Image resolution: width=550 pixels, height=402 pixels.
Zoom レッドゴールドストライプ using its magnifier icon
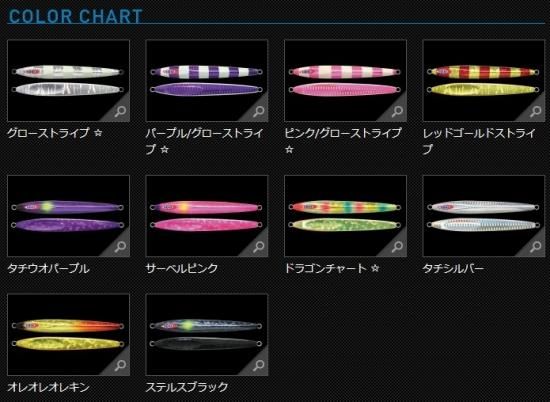point(536,112)
